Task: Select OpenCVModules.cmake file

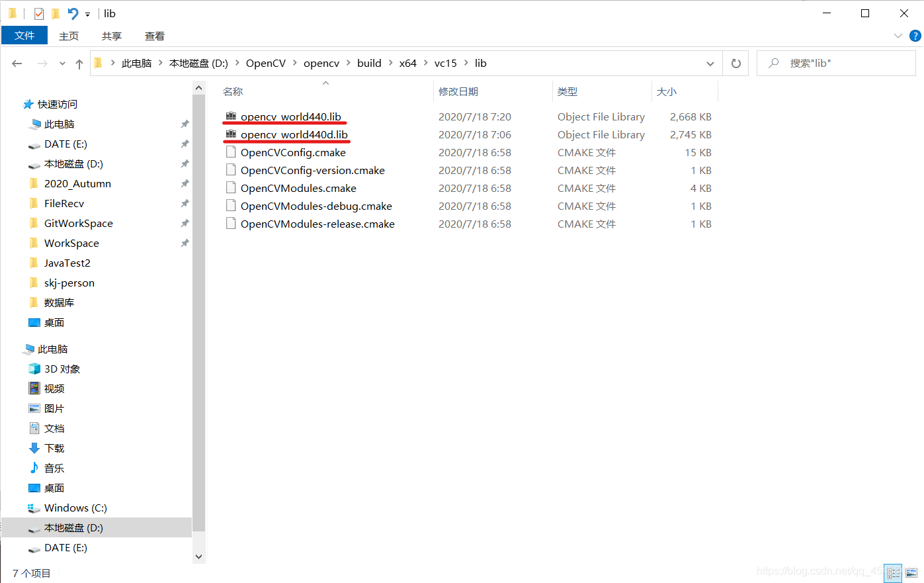Action: tap(298, 188)
